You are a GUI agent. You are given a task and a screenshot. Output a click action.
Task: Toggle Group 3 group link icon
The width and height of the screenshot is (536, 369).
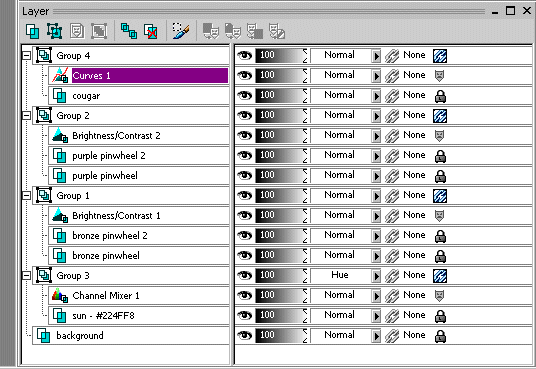tap(440, 276)
